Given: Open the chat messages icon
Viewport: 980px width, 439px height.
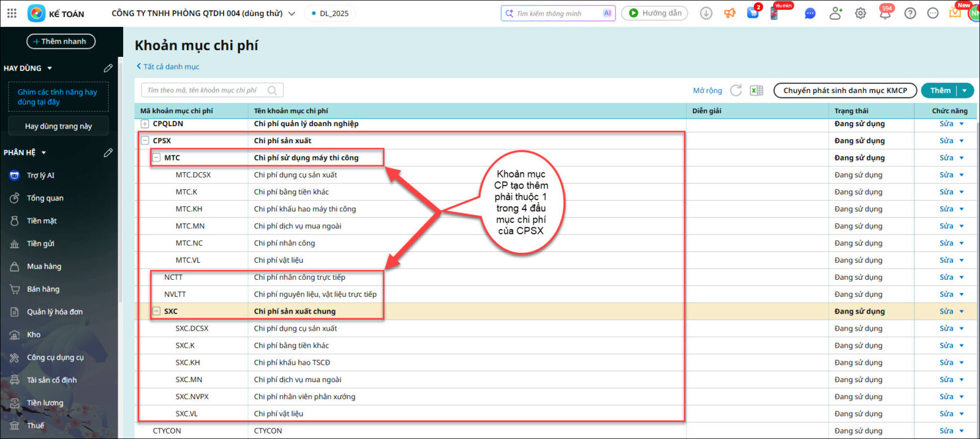Looking at the screenshot, I should [810, 13].
